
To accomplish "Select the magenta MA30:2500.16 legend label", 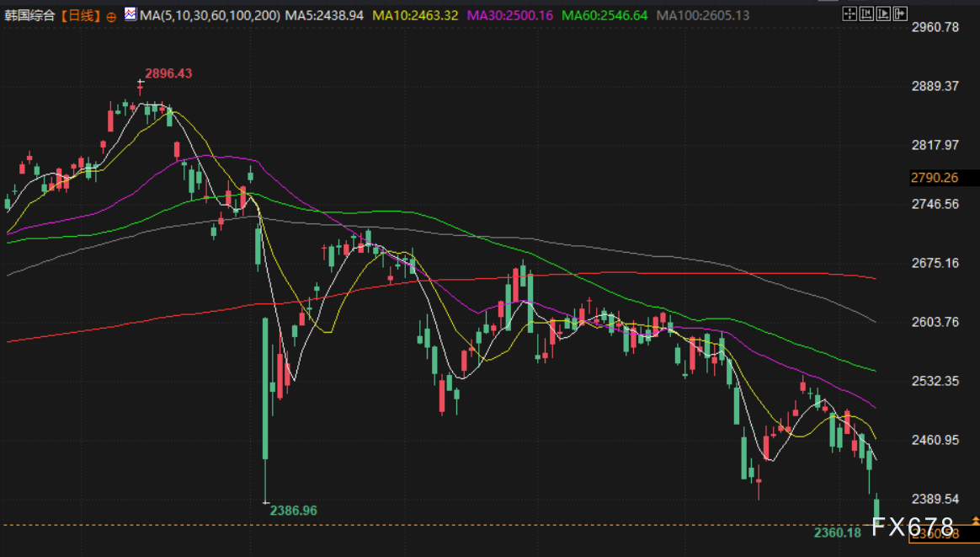I will (509, 15).
